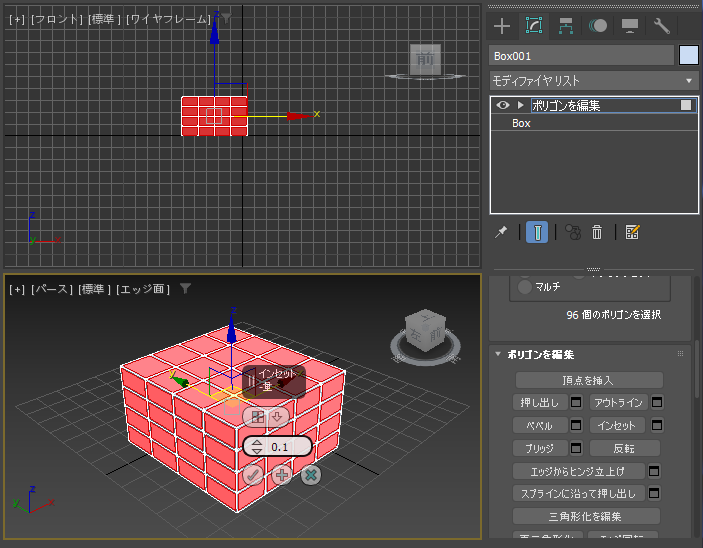The image size is (703, 548).
Task: Open settings box next to 押し出し
Action: [x=576, y=403]
